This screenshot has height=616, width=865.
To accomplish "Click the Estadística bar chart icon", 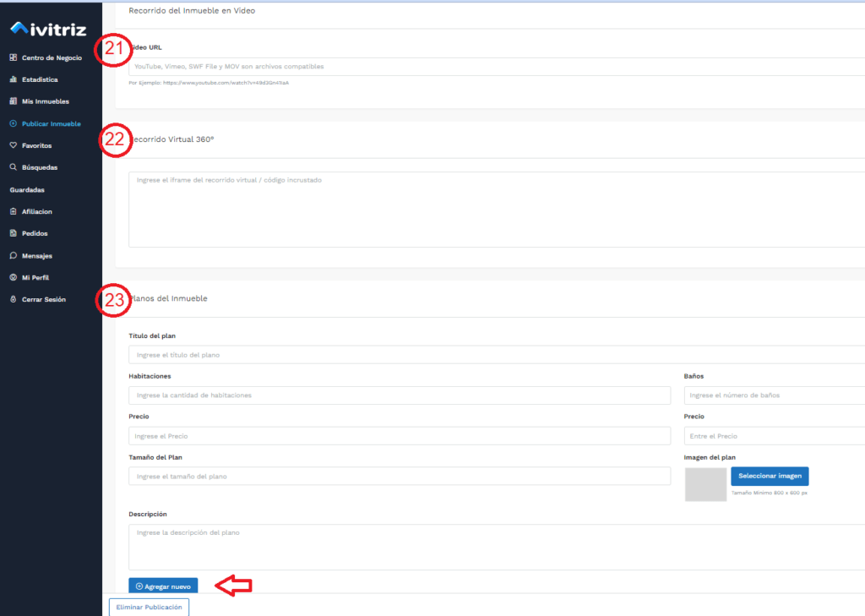I will [x=13, y=79].
